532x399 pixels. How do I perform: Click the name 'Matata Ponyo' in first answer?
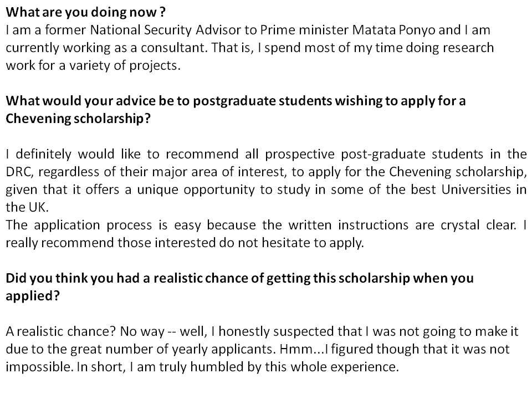tap(393, 30)
